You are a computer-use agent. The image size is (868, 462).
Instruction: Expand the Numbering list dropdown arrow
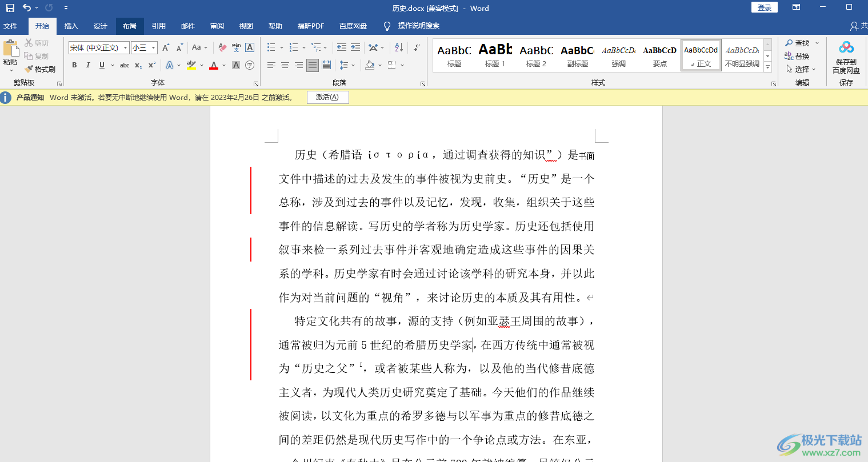[303, 47]
